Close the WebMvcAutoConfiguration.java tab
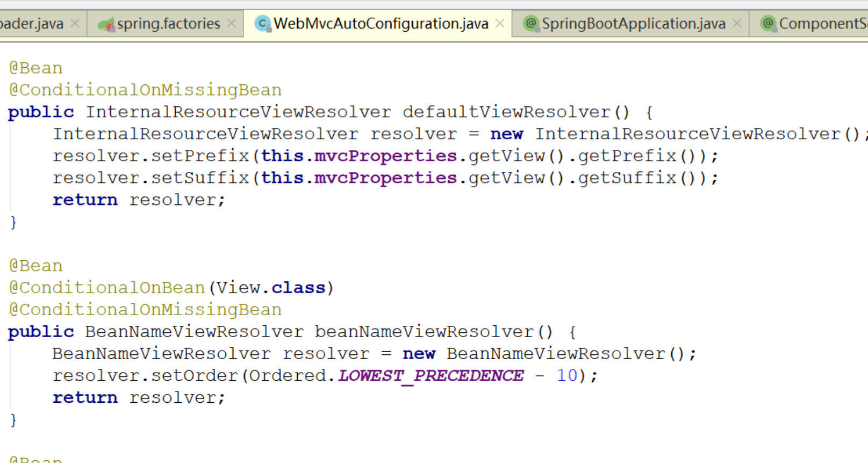 [500, 24]
